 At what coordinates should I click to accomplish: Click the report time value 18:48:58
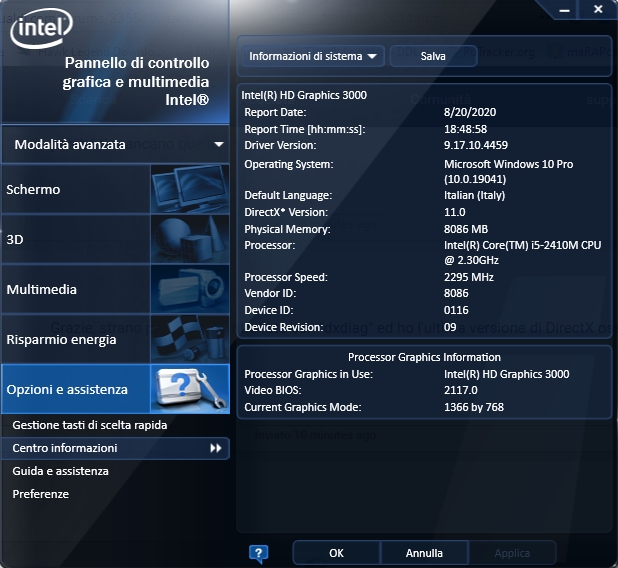465,129
